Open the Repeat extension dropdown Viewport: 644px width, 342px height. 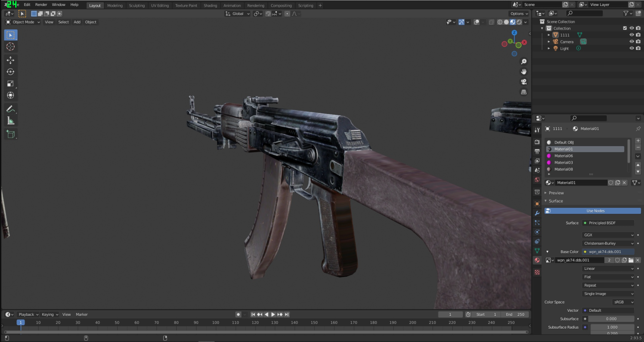point(608,286)
